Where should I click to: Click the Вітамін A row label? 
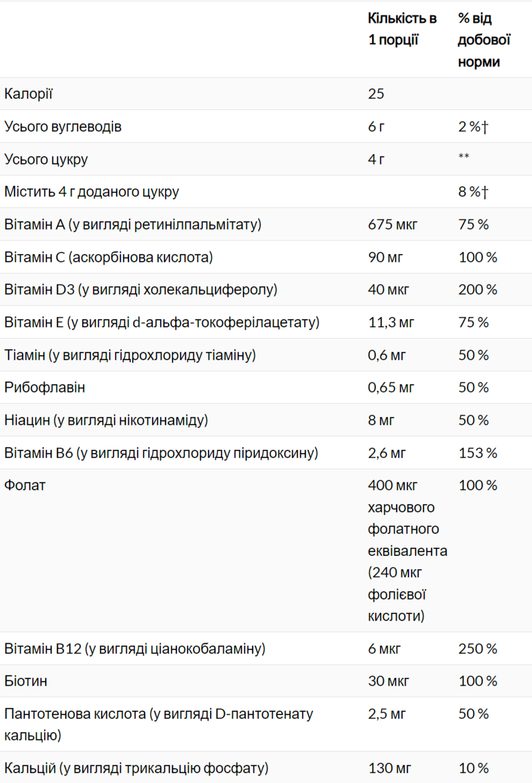(x=133, y=224)
